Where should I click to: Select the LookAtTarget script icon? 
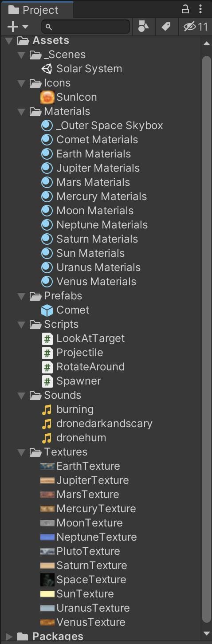47,338
